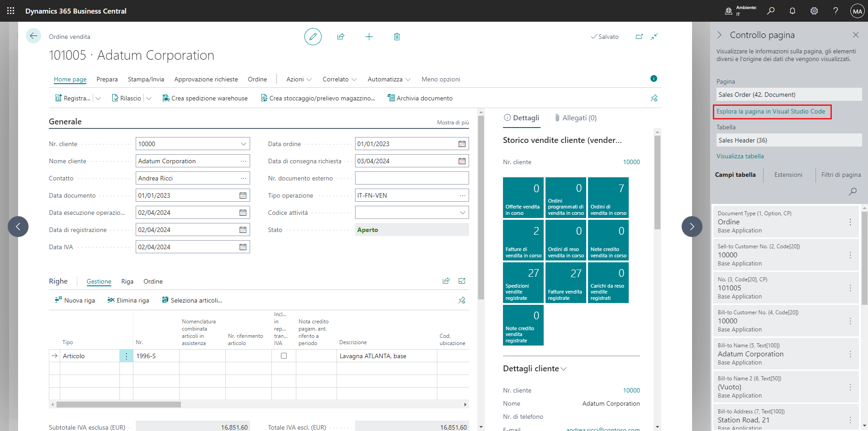Click Crea spedizione warehouse button
This screenshot has height=431, width=868.
point(205,98)
